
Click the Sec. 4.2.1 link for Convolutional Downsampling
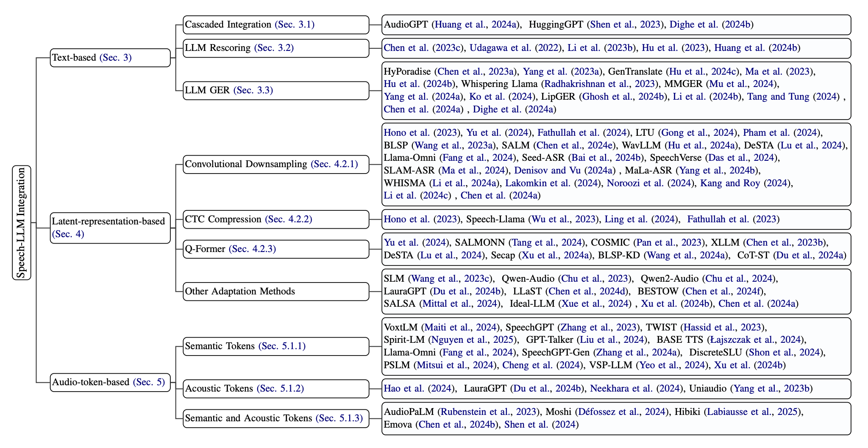(335, 164)
